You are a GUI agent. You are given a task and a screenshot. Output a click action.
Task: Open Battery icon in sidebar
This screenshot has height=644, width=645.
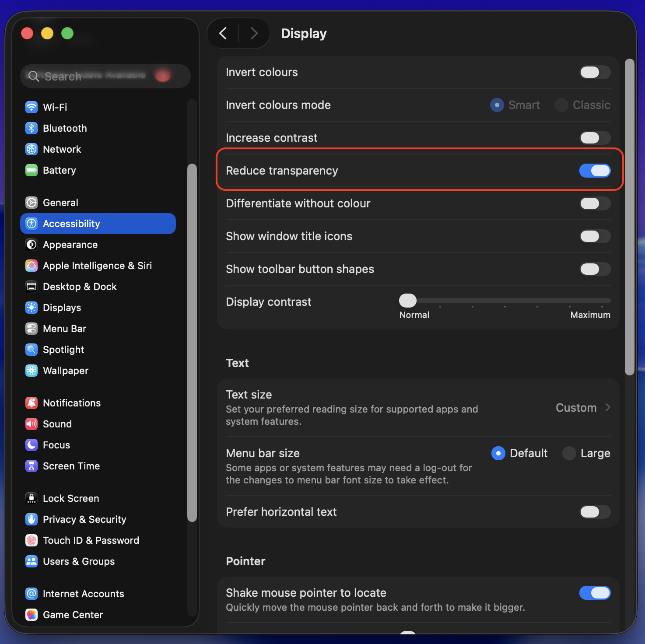[32, 170]
